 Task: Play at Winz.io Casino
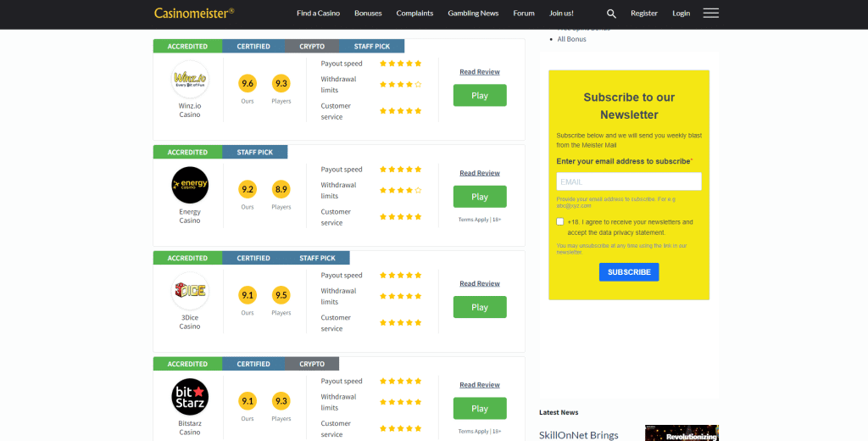point(480,95)
